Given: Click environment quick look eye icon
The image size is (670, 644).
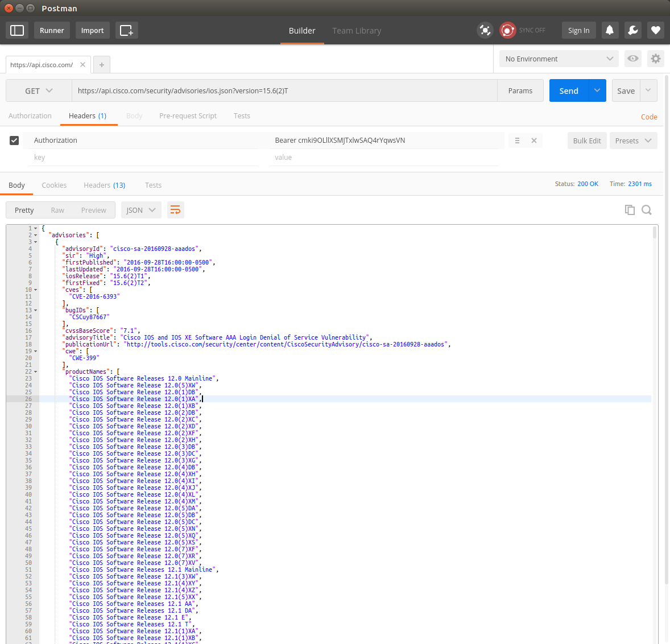Looking at the screenshot, I should pos(632,59).
